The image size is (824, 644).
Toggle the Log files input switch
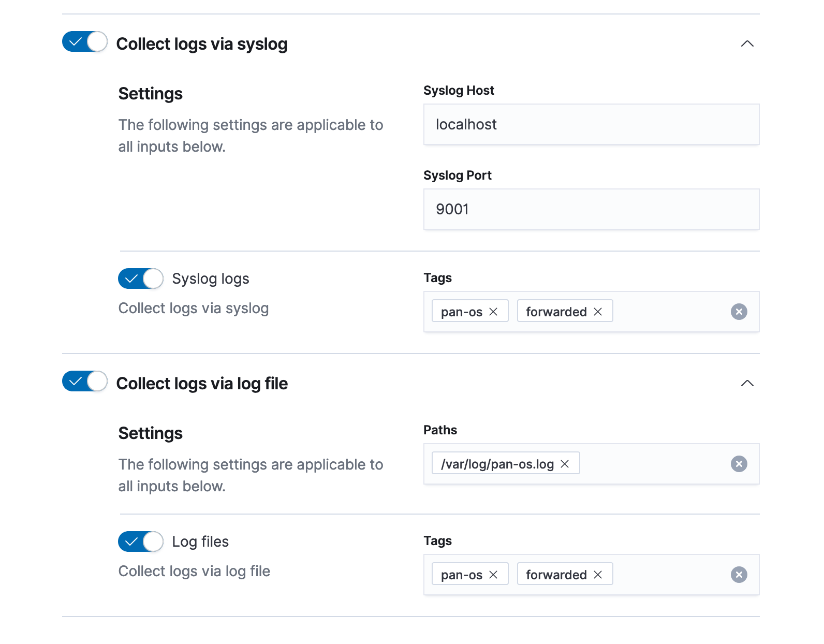click(x=141, y=541)
